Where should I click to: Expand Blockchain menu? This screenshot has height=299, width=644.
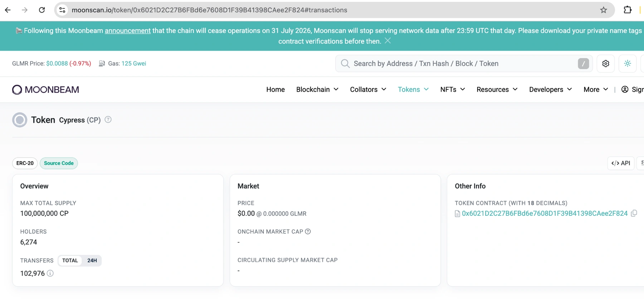click(x=317, y=90)
